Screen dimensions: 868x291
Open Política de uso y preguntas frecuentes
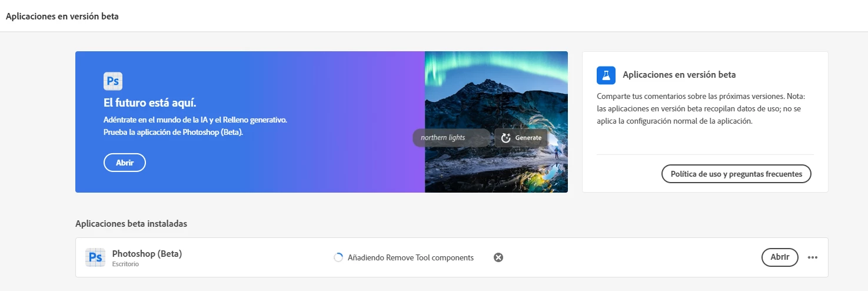736,174
